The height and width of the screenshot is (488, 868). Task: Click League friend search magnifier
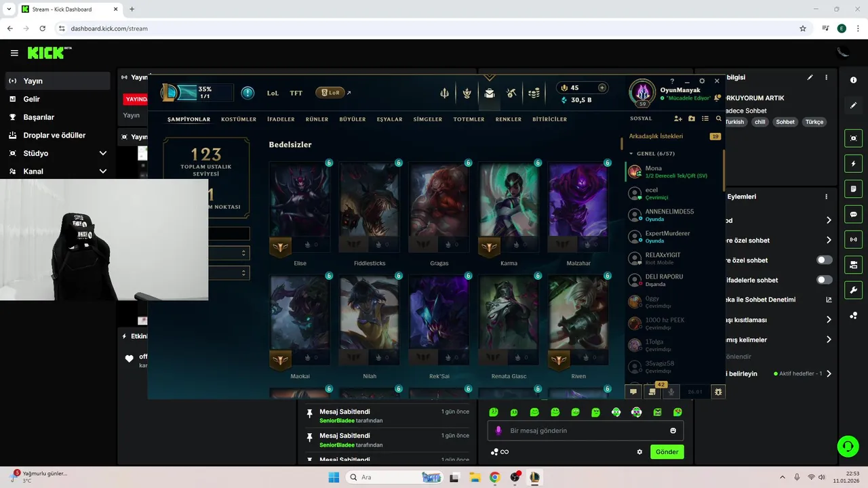click(719, 119)
